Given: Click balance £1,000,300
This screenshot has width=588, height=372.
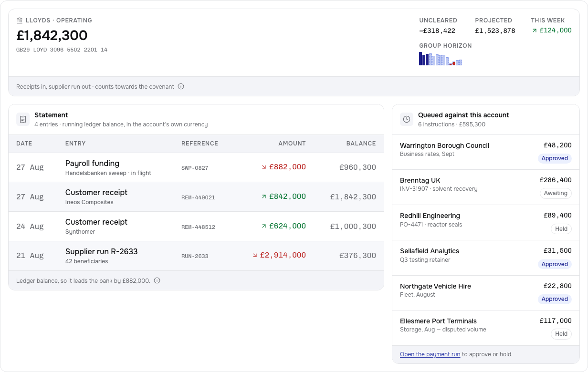Looking at the screenshot, I should (x=353, y=226).
